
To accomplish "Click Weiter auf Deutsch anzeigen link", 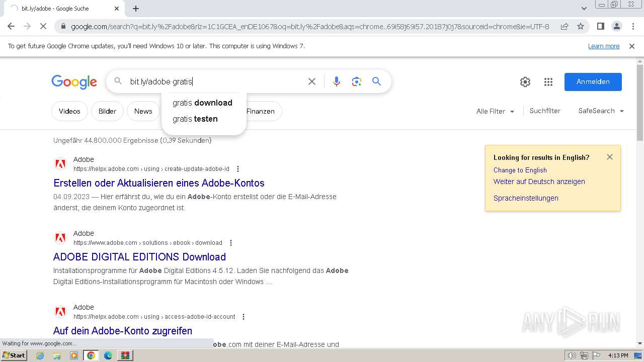I will (x=539, y=182).
